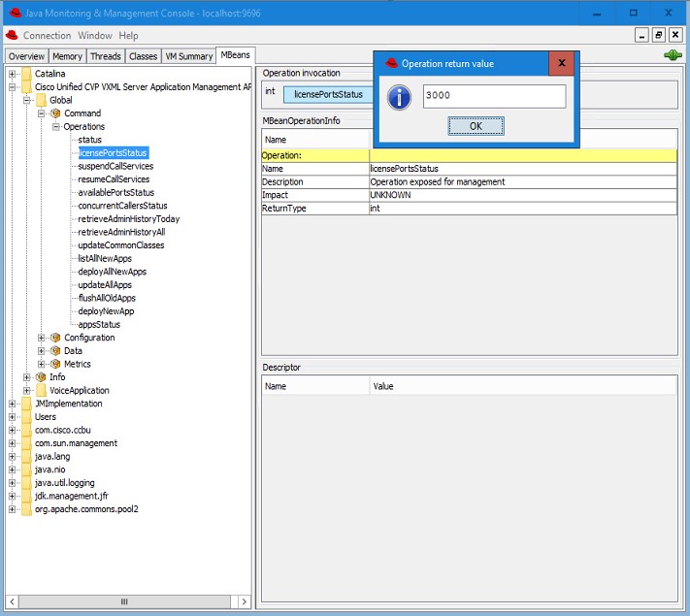Open the Window menu
The image size is (690, 616).
95,35
